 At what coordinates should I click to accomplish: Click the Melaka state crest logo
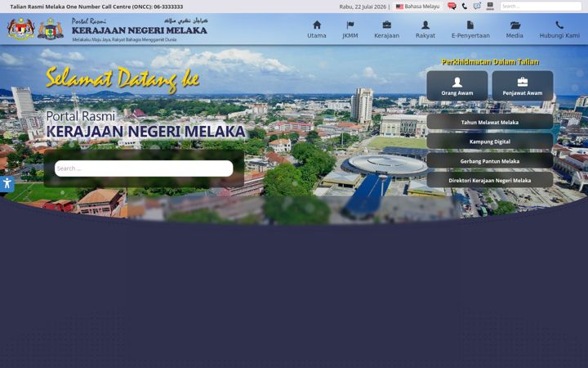pyautogui.click(x=51, y=29)
